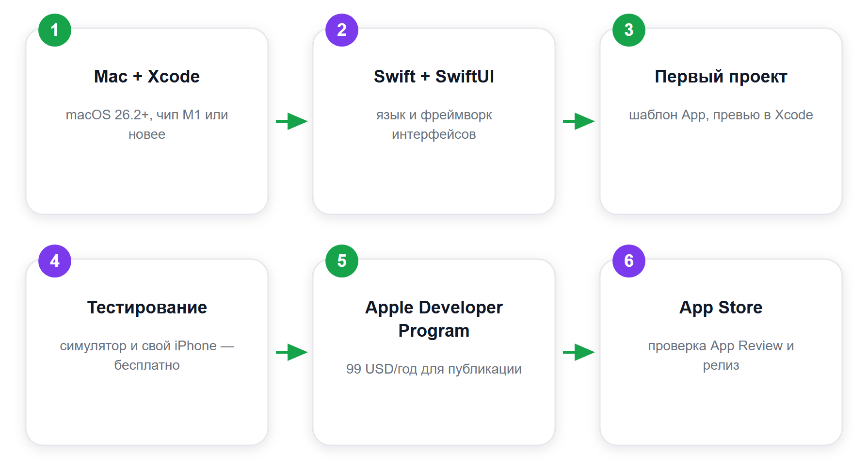Select the "Первый проект" card title
This screenshot has width=868, height=474.
pos(721,77)
